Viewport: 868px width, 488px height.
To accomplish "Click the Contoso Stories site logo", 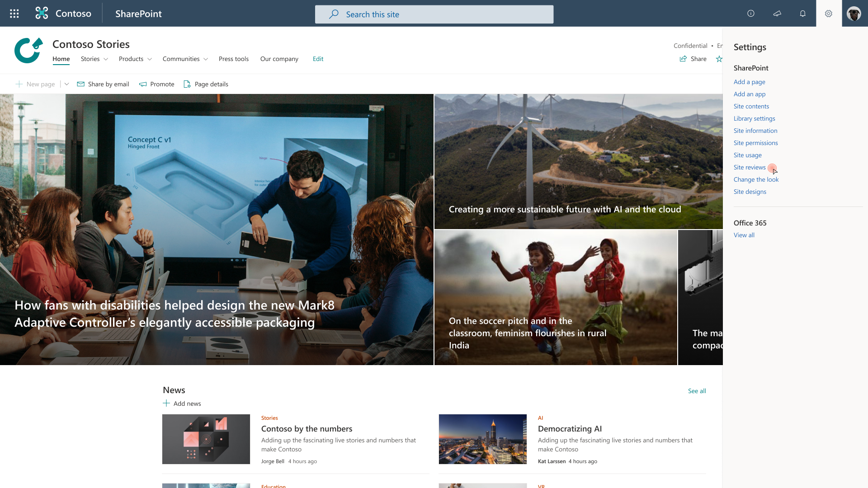I will pyautogui.click(x=28, y=50).
